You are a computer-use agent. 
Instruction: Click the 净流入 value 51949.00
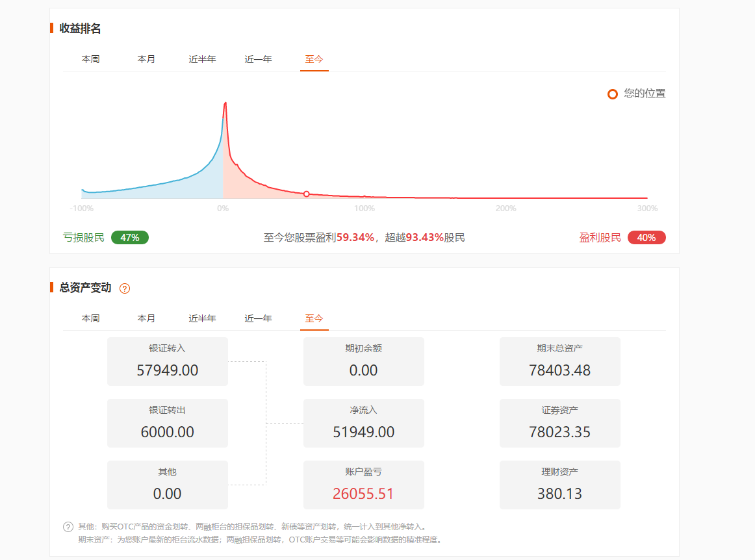point(364,432)
